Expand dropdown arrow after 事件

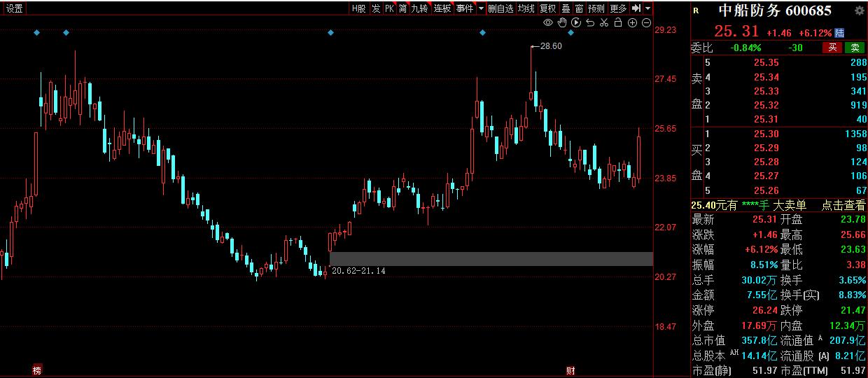pyautogui.click(x=481, y=8)
